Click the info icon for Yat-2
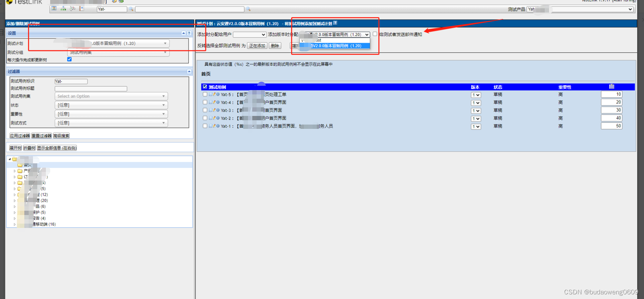This screenshot has width=644, height=299. (218, 118)
